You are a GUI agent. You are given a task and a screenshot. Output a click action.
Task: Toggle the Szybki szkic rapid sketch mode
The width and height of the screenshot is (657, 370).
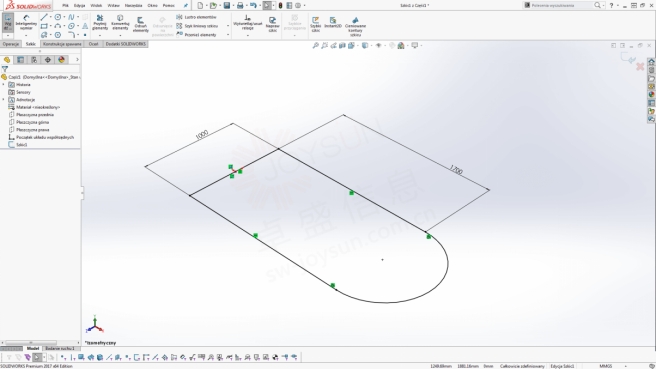[x=316, y=24]
